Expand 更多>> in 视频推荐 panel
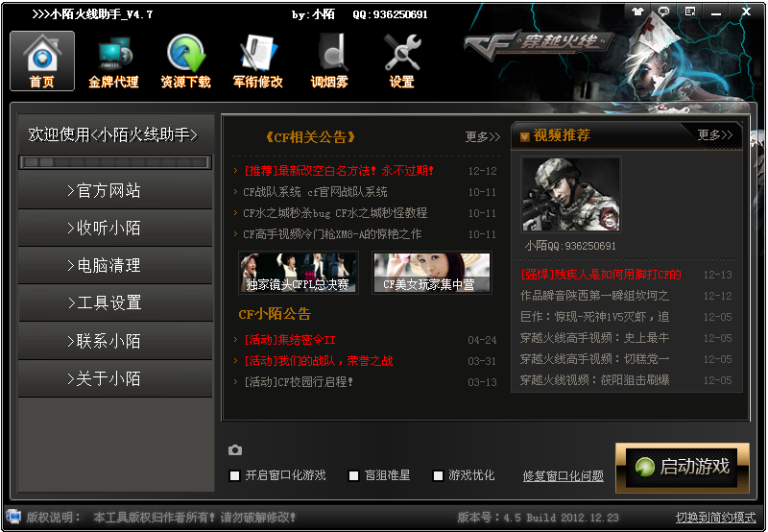Image resolution: width=768 pixels, height=532 pixels. (714, 135)
